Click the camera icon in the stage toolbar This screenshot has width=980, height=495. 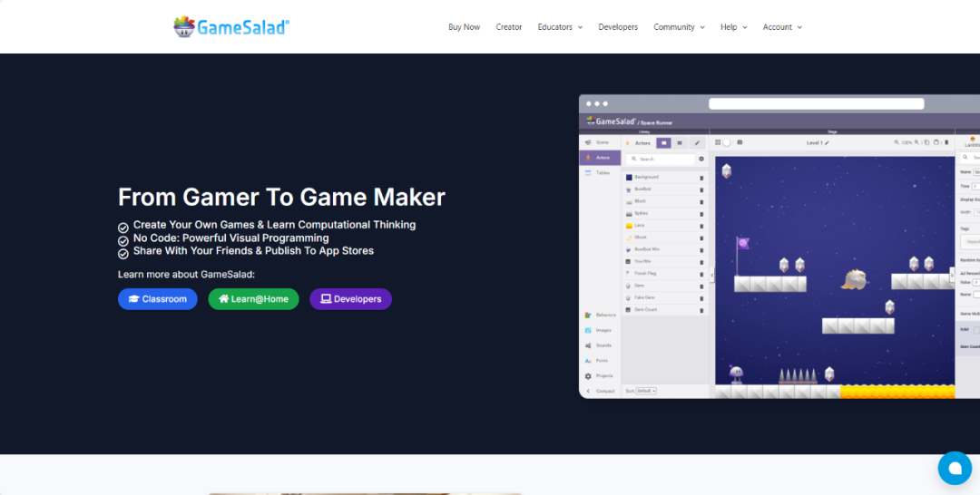tap(740, 142)
